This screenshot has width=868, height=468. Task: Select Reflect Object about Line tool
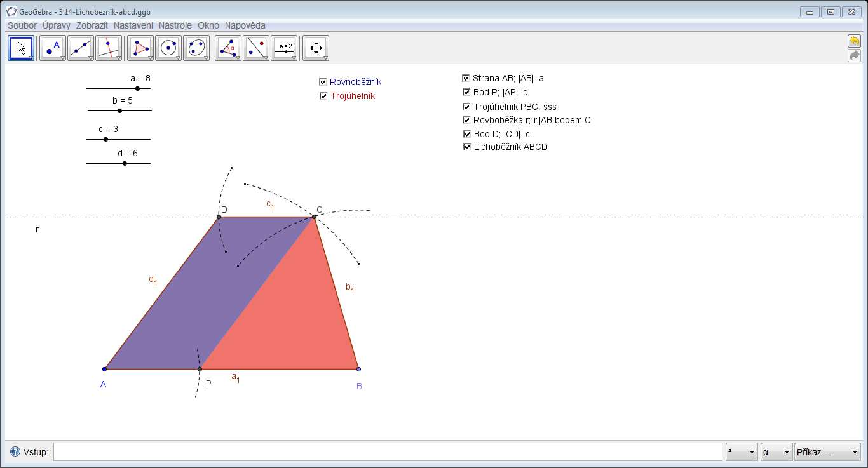coord(256,48)
